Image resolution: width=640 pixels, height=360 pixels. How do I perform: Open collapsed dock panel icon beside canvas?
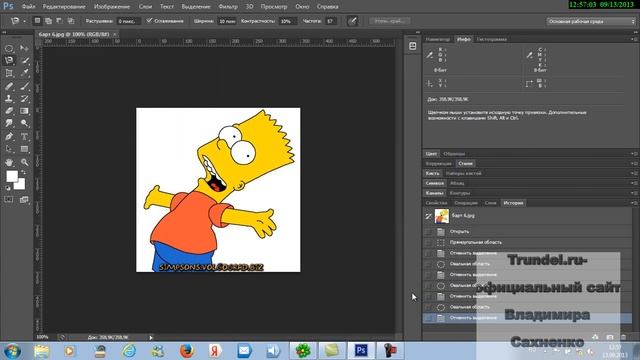click(413, 46)
